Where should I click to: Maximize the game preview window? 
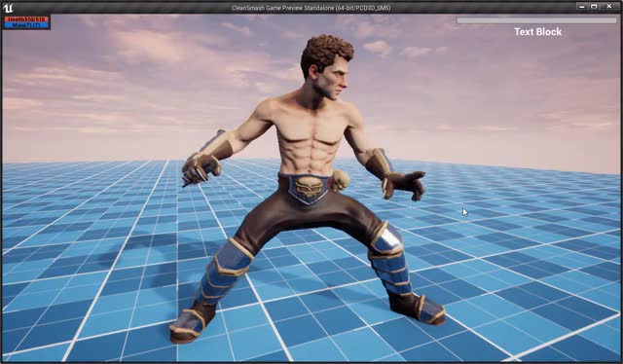[594, 7]
